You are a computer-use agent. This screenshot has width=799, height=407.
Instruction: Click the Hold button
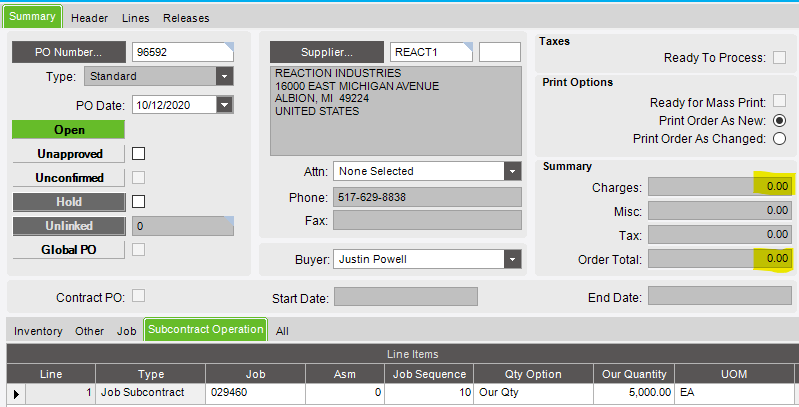pos(68,202)
